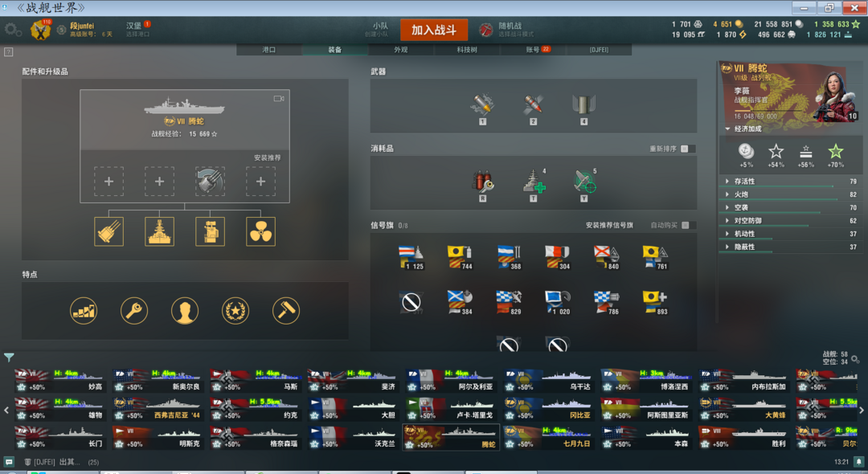Click the star wreath trait icon
Image resolution: width=868 pixels, height=474 pixels.
[235, 310]
